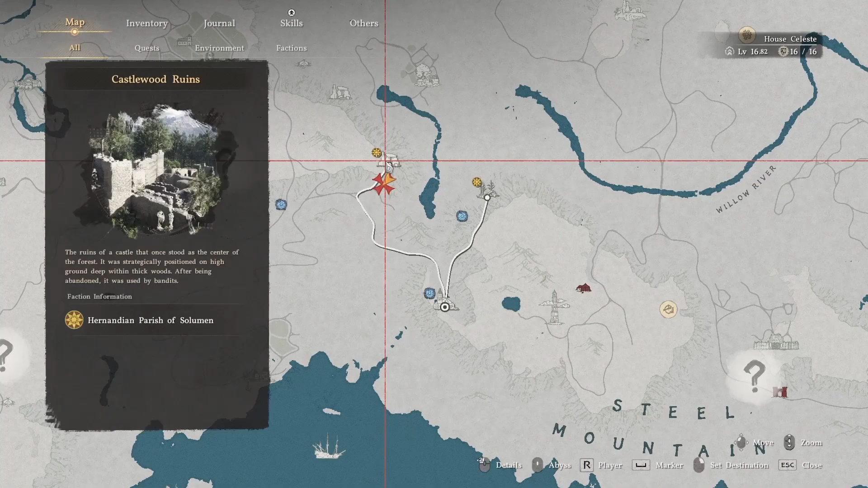
Task: Select the Others tab
Action: (363, 23)
